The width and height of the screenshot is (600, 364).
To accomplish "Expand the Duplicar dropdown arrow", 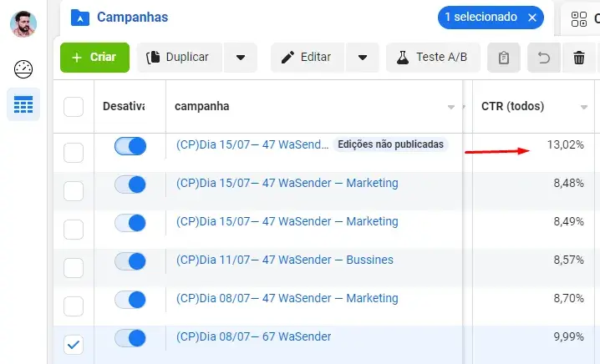I will (x=241, y=58).
